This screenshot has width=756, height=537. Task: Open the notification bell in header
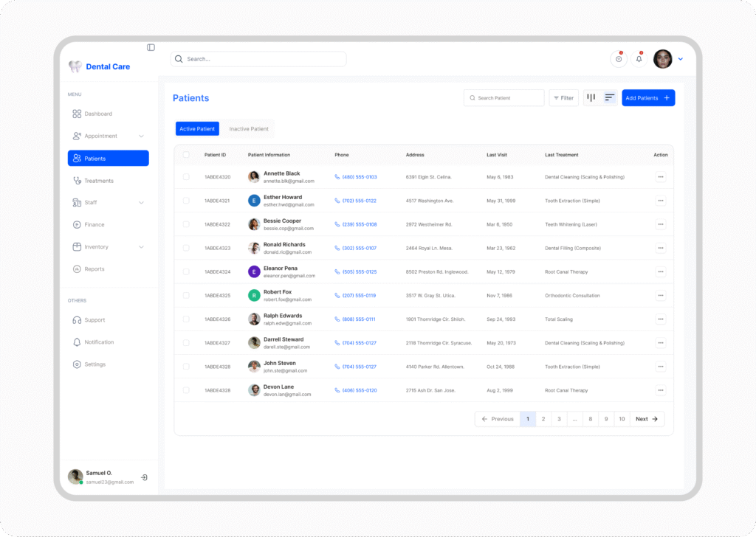[x=639, y=59]
